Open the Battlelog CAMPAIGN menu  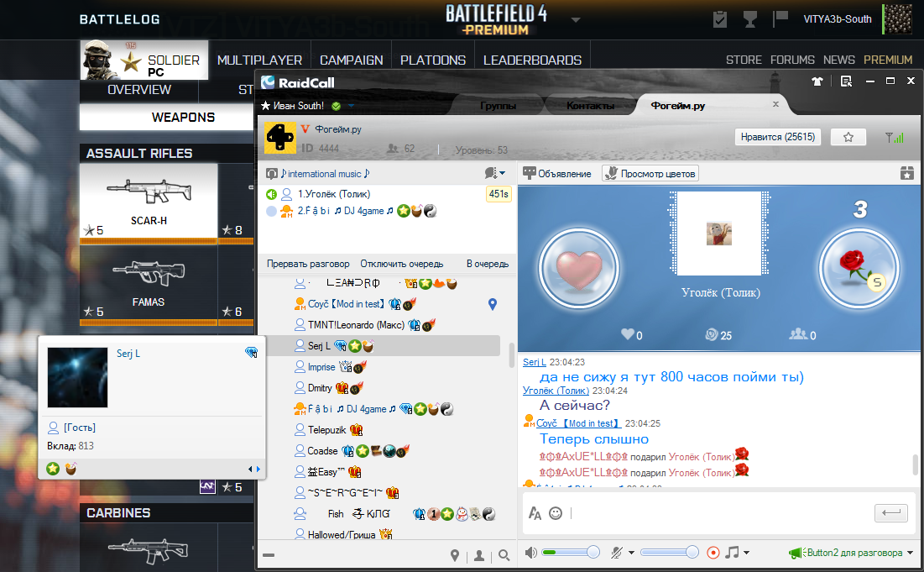tap(351, 60)
